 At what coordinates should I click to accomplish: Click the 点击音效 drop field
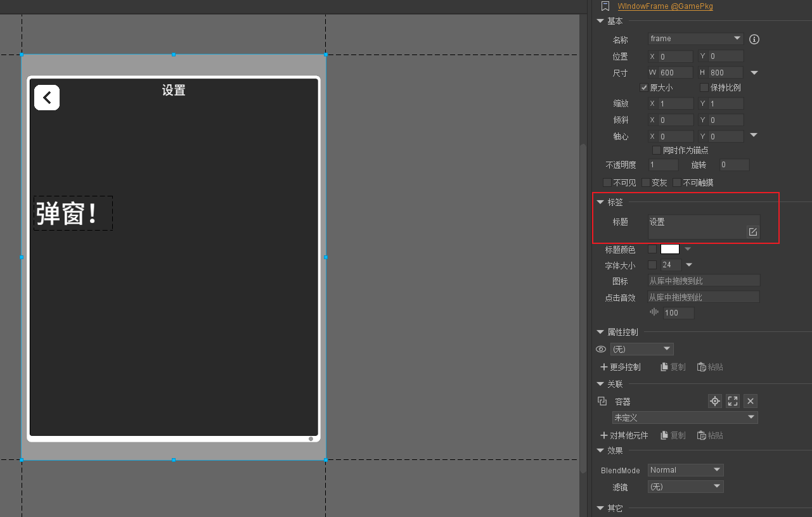704,297
